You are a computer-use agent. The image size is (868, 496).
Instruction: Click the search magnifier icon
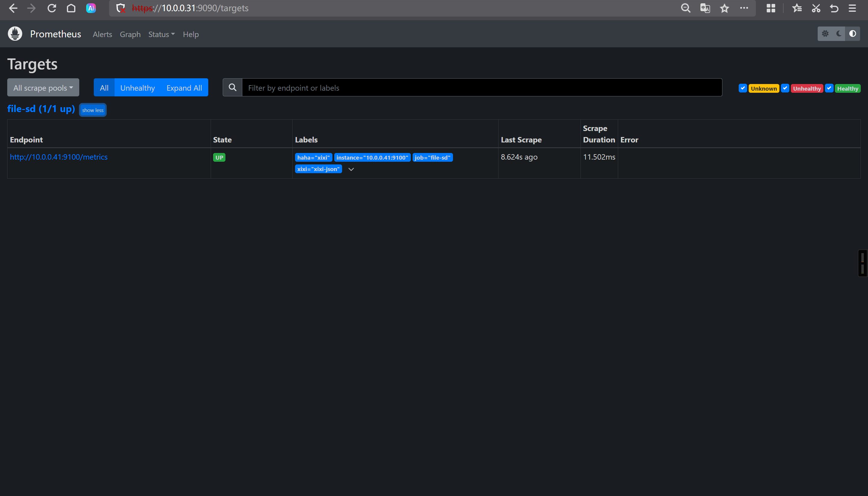[232, 88]
